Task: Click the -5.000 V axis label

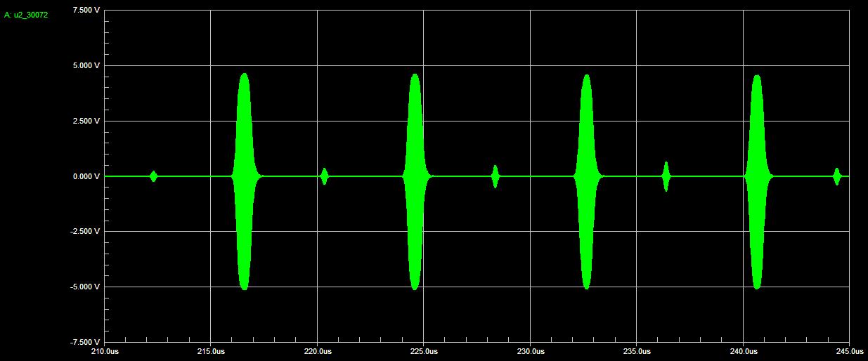Action: [86, 287]
